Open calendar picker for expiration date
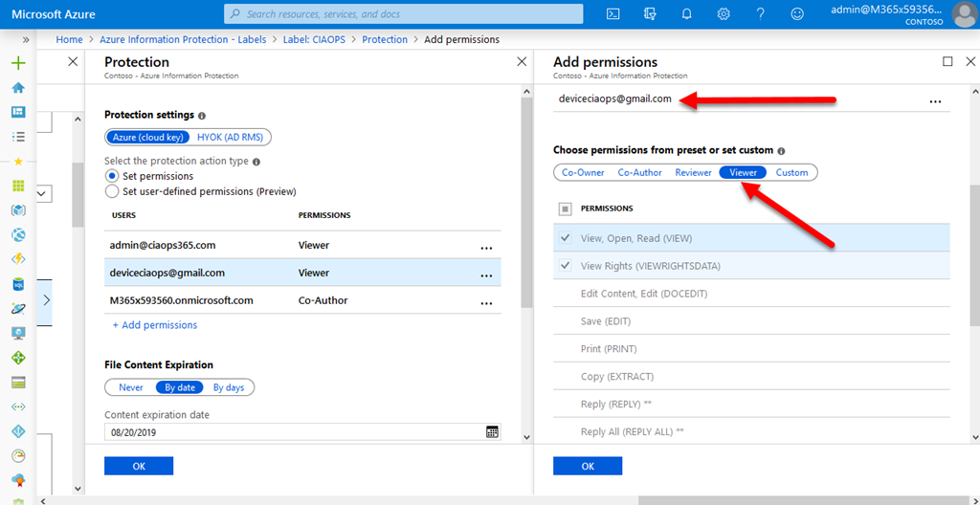This screenshot has width=980, height=505. tap(492, 432)
